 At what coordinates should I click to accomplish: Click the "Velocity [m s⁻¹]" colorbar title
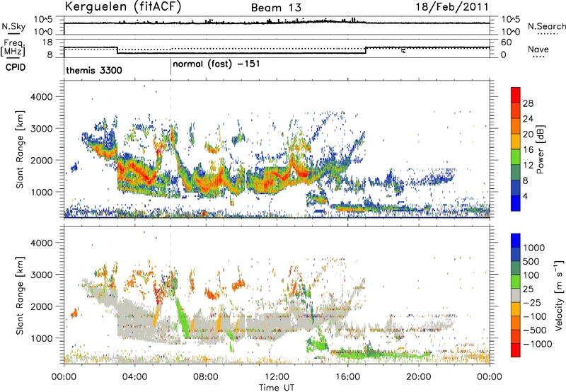click(x=559, y=295)
